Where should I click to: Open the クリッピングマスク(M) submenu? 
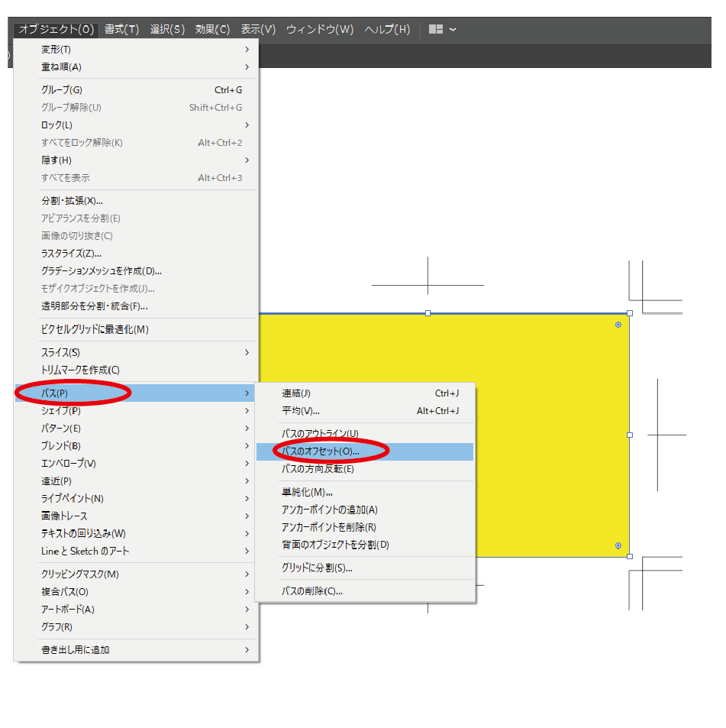pos(136,574)
